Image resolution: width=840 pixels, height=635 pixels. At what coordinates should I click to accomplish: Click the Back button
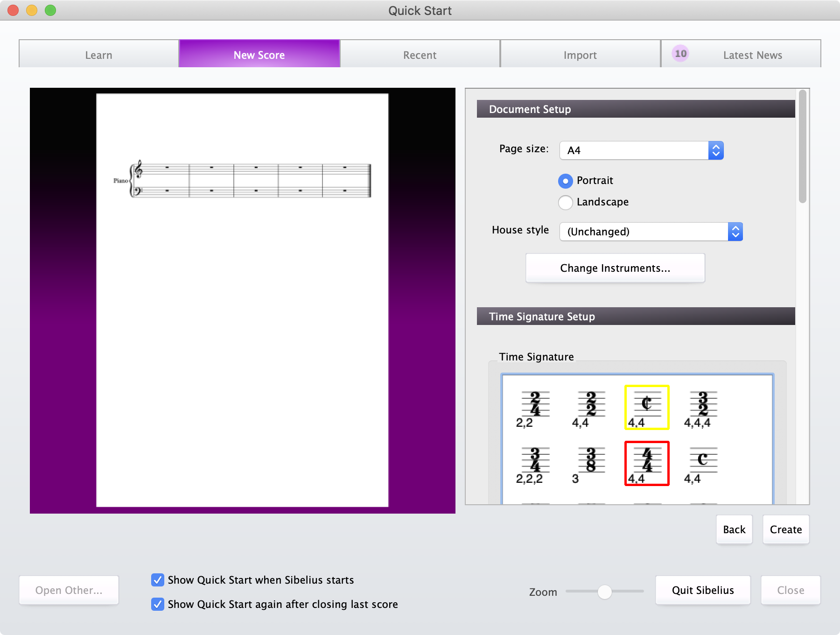pos(734,529)
